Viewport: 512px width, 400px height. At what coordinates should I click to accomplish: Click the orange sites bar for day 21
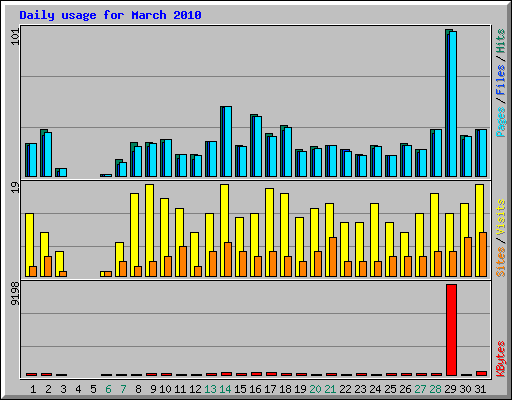[x=333, y=257]
